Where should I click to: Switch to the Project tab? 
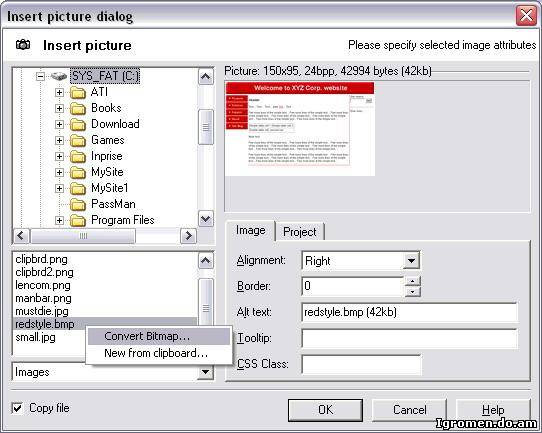point(299,232)
